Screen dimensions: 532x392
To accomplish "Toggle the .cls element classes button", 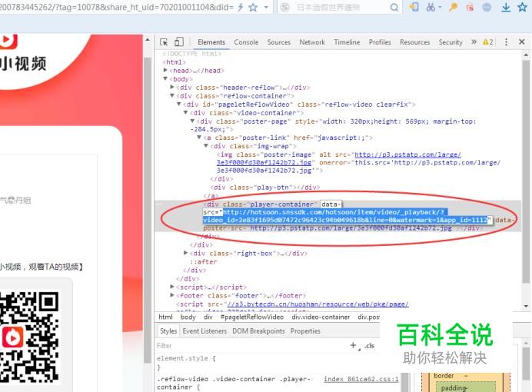I will click(x=369, y=346).
